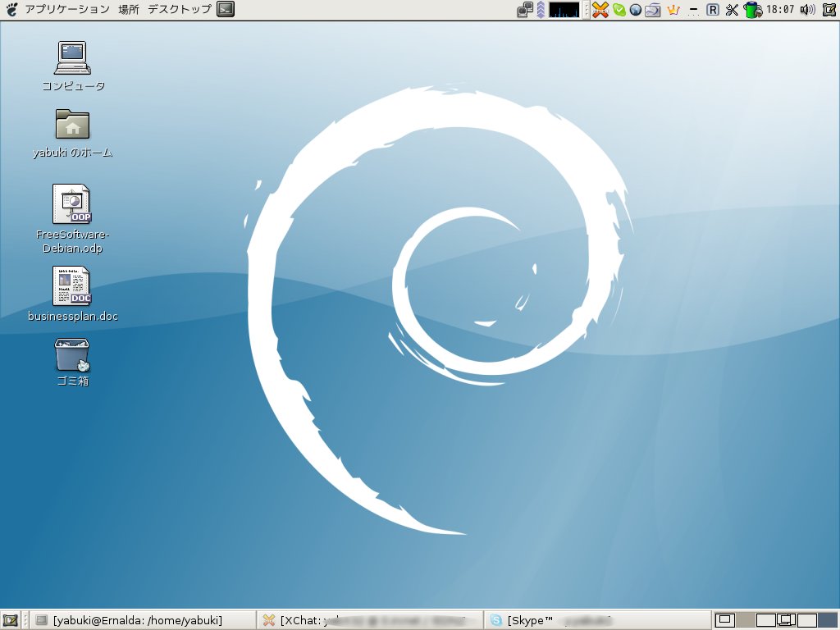Click the green Skype status tray icon
This screenshot has height=630, width=840.
point(619,10)
